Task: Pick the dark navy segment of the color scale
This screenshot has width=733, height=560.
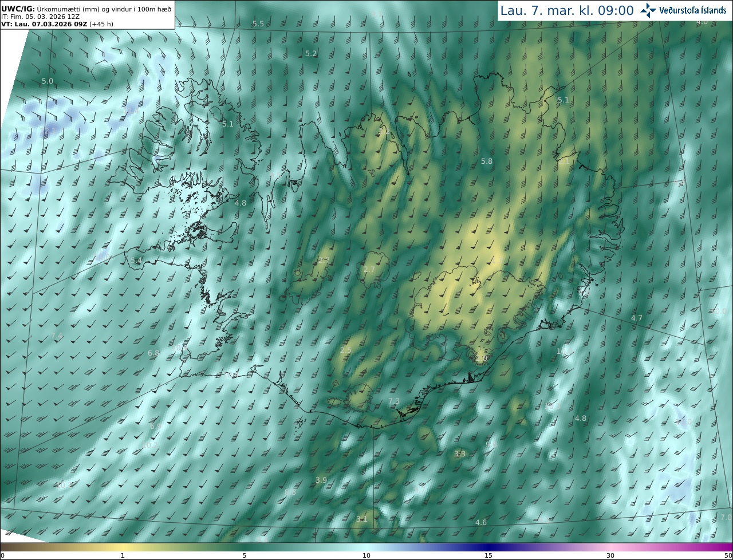Action: 488,547
